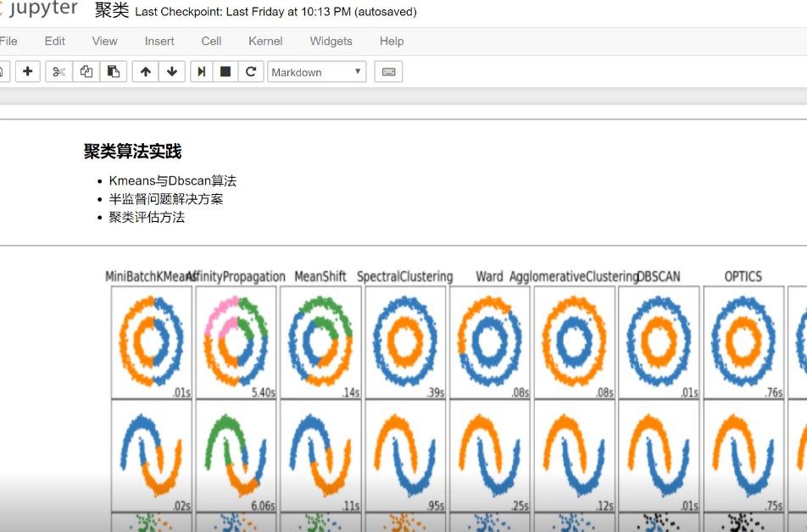Open the Widgets menu
Image resolution: width=807 pixels, height=532 pixels.
point(331,41)
